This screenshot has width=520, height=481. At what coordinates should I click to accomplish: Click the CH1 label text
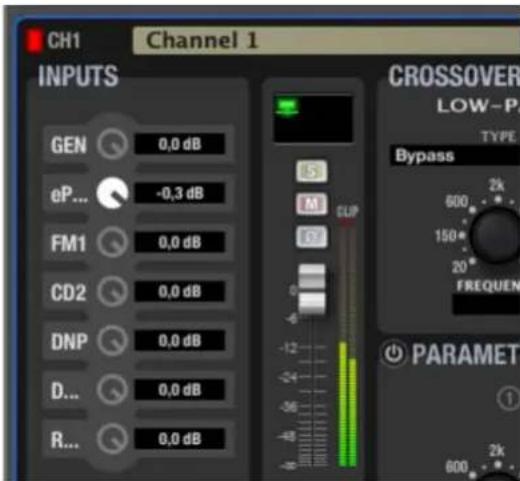(x=64, y=41)
